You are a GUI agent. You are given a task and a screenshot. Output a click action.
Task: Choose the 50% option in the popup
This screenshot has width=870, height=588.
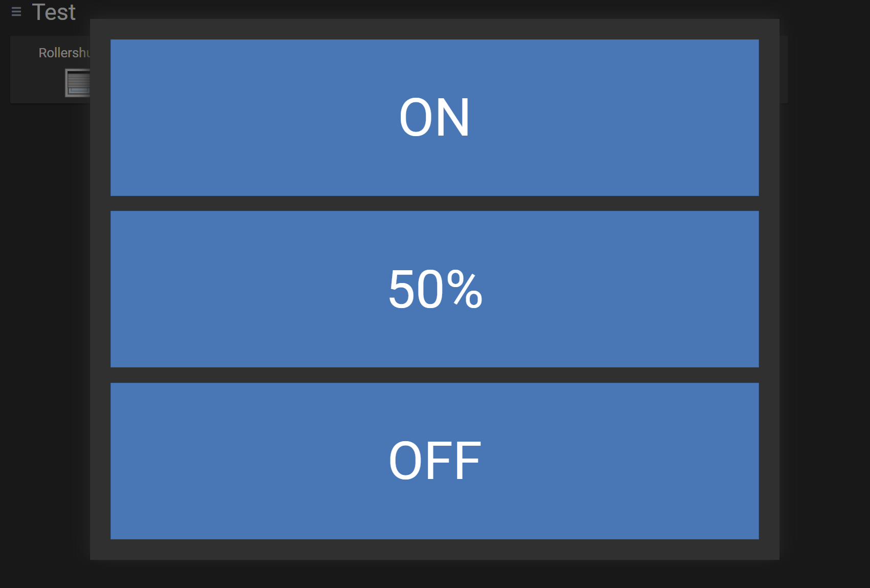(434, 289)
